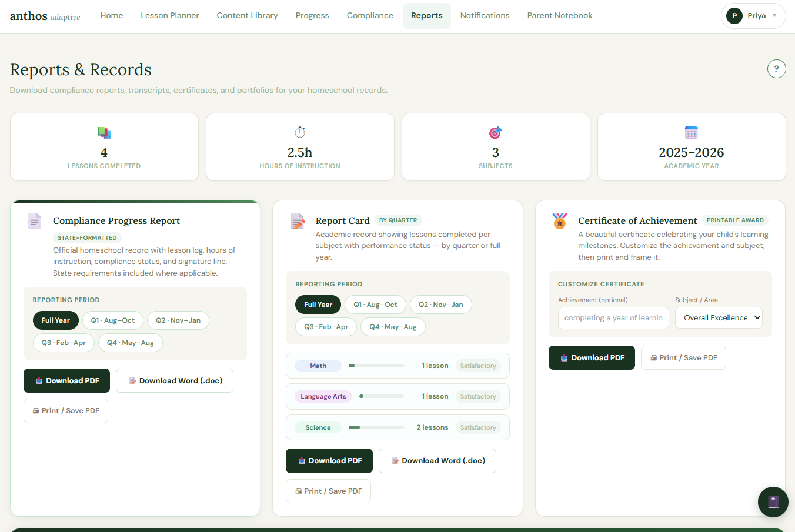The height and width of the screenshot is (532, 795).
Task: Click the Science progress bar
Action: point(375,427)
